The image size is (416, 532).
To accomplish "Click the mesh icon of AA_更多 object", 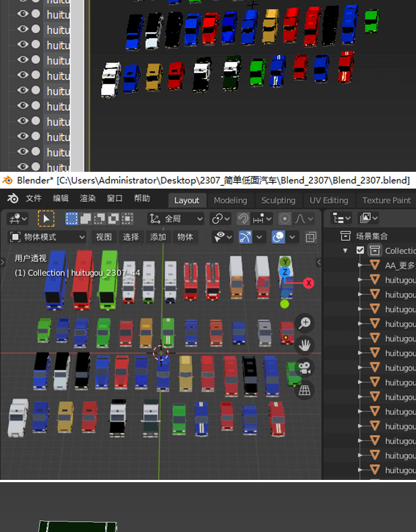I will tap(375, 265).
